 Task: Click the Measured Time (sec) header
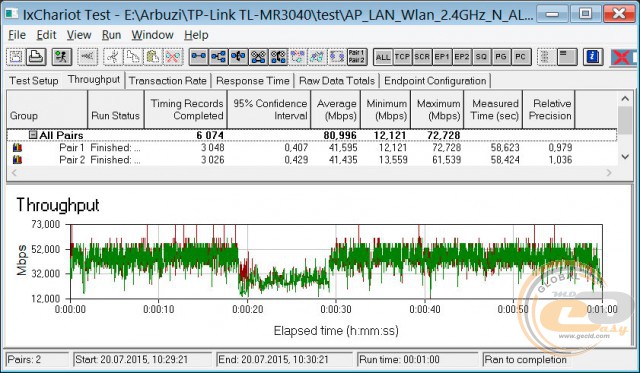[x=493, y=109]
